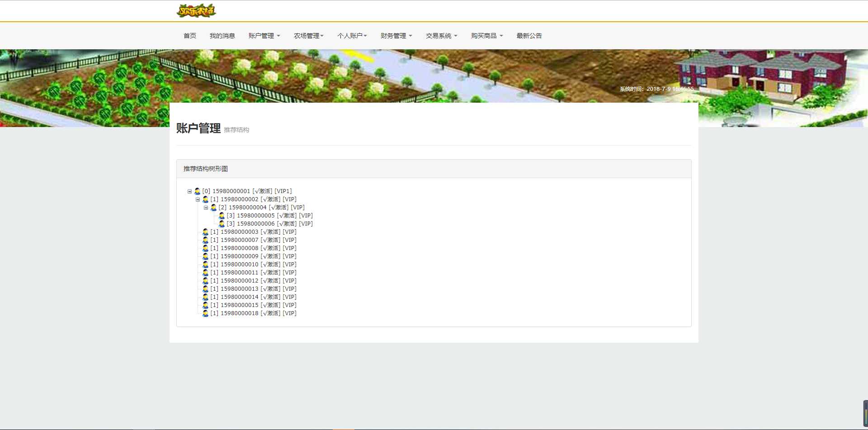Open the 购买商品 dropdown menu
Screen dimensions: 868x430
(487, 36)
